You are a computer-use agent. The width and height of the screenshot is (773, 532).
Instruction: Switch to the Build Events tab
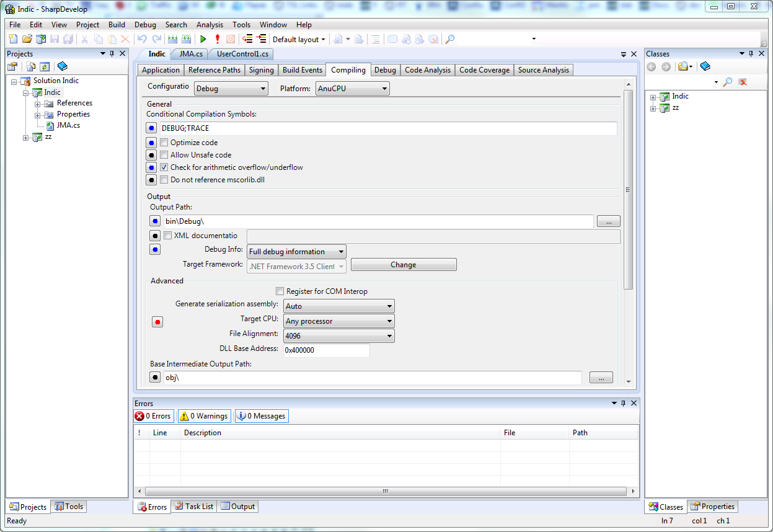coord(303,70)
